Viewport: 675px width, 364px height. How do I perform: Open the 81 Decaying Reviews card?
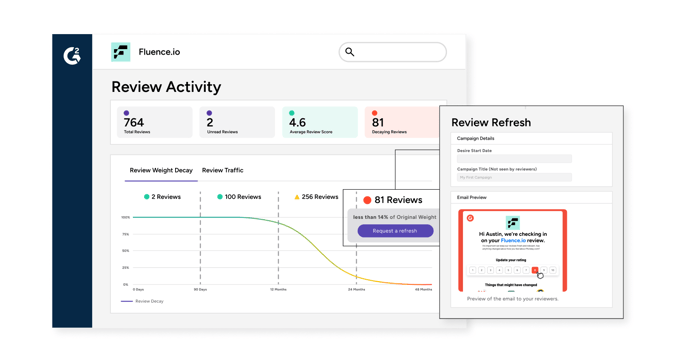click(402, 122)
